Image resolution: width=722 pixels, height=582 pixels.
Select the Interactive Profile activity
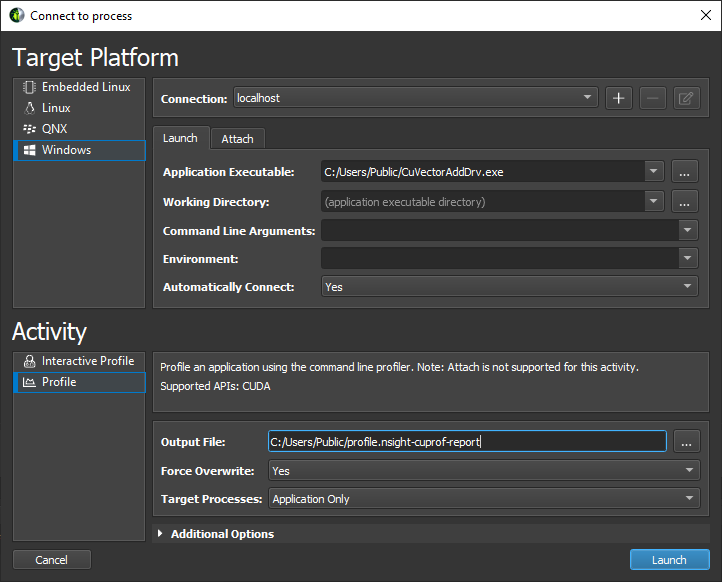point(87,361)
